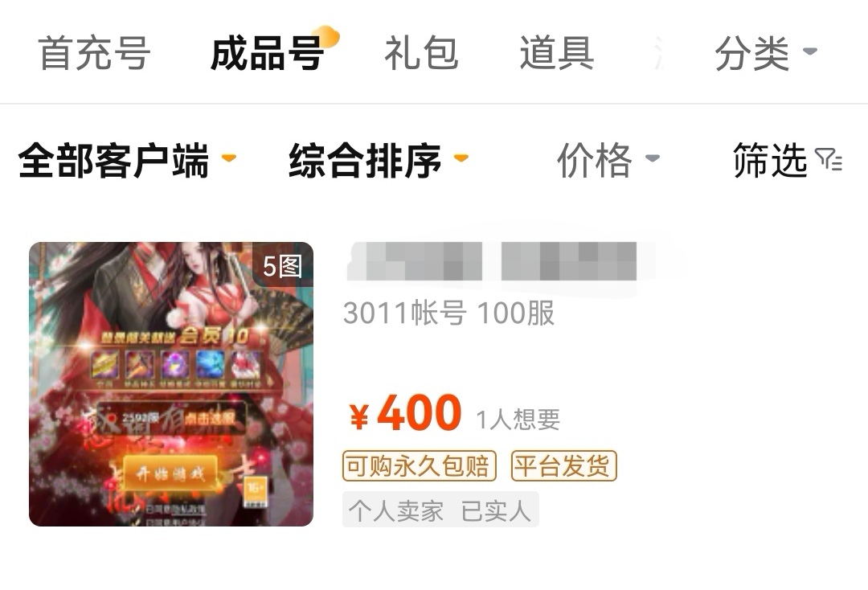Select the 3011帐号 100服 description text
Viewport: 868px width, 590px height.
(448, 313)
